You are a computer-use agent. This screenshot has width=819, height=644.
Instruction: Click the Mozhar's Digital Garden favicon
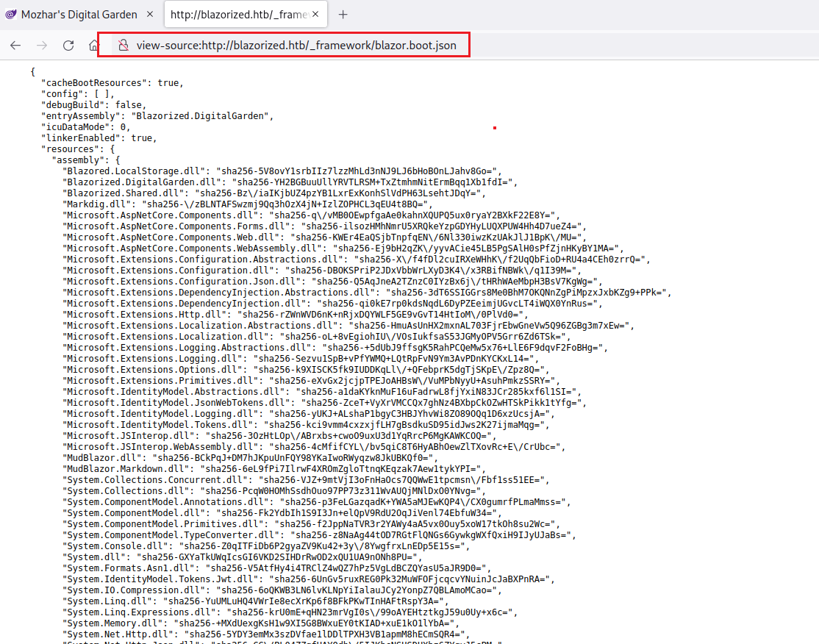click(11, 15)
